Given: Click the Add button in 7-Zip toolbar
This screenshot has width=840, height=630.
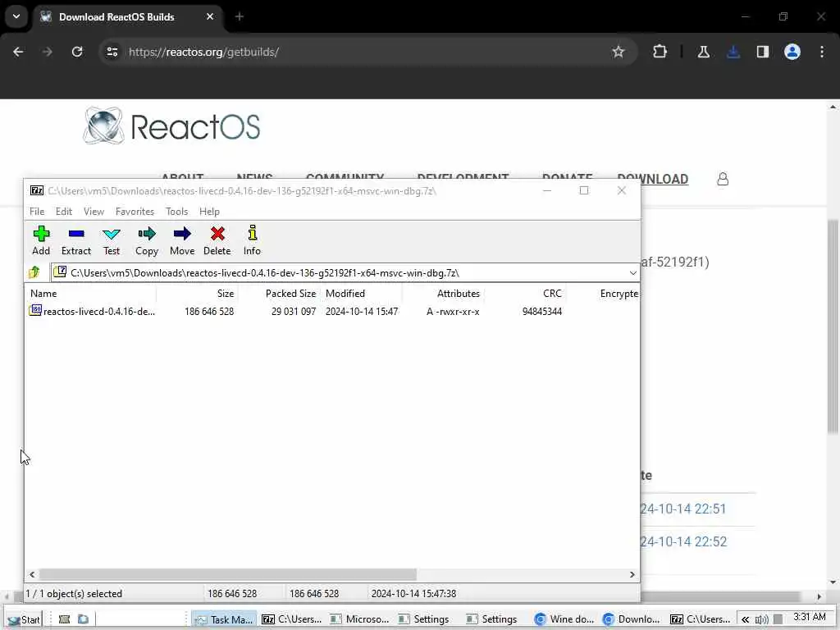Looking at the screenshot, I should pos(41,240).
